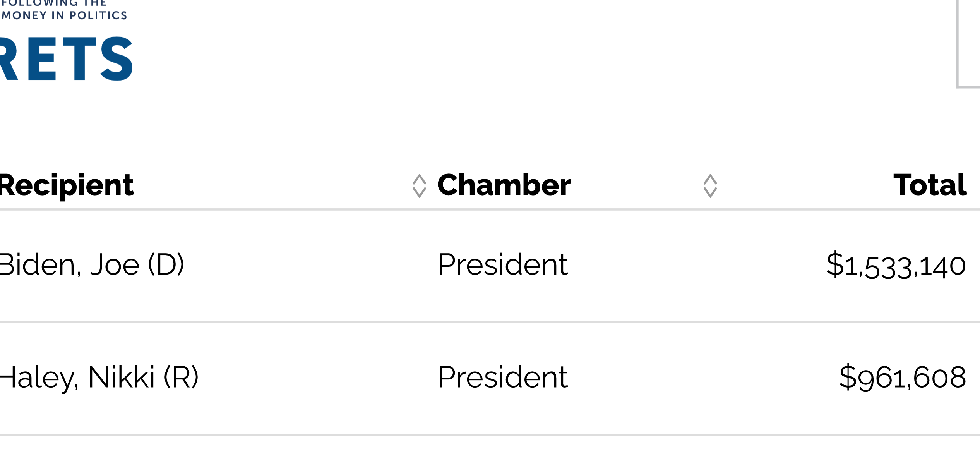
Task: Click the Recipient column sort icon
Action: point(419,186)
